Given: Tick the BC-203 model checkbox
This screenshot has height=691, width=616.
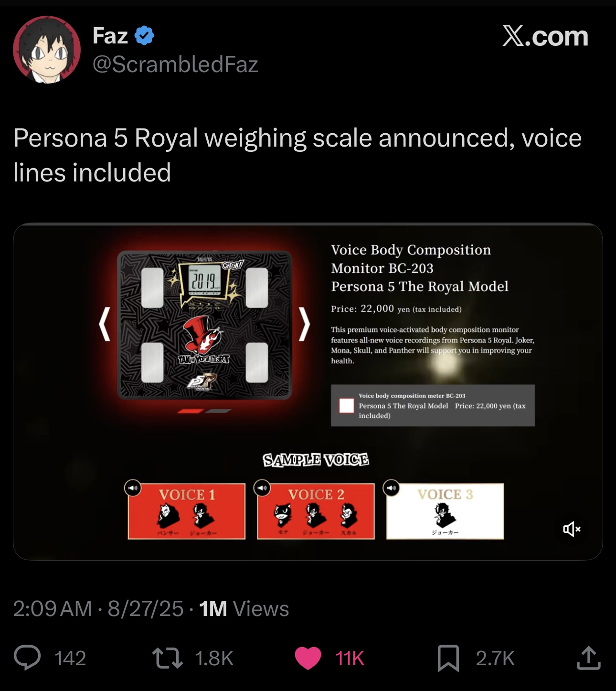Looking at the screenshot, I should point(346,405).
